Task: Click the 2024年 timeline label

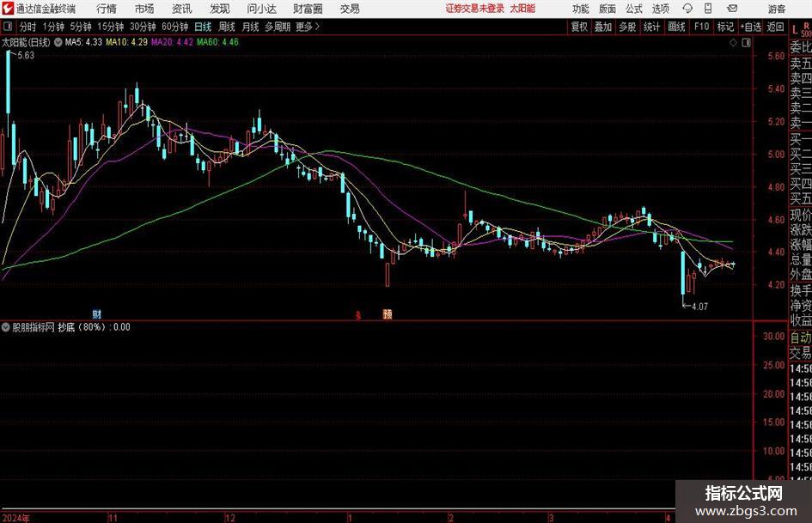Action: click(x=15, y=518)
